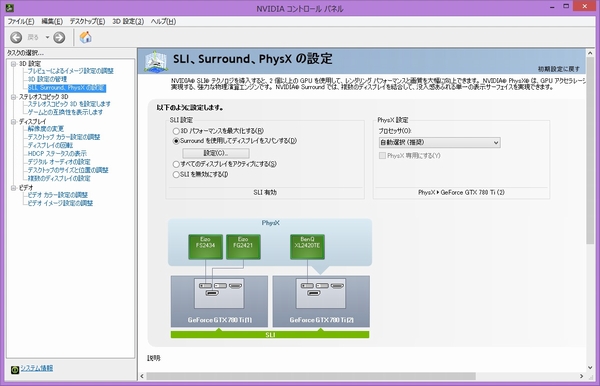The width and height of the screenshot is (600, 386).
Task: Open the システム情報 link
Action: tap(37, 368)
